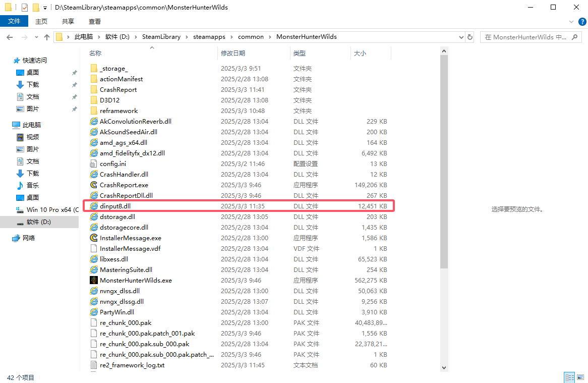
Task: Switch to the 主页 ribbon tab
Action: tap(41, 21)
